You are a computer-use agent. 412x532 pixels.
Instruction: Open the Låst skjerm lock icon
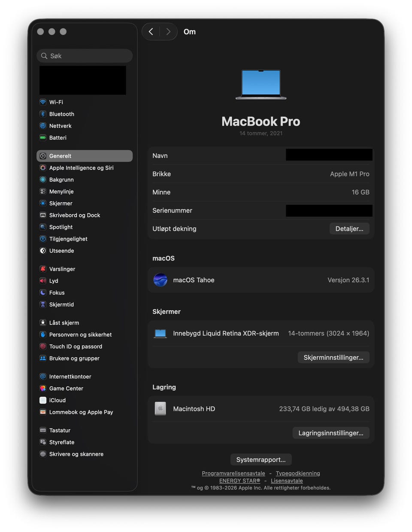pos(43,322)
